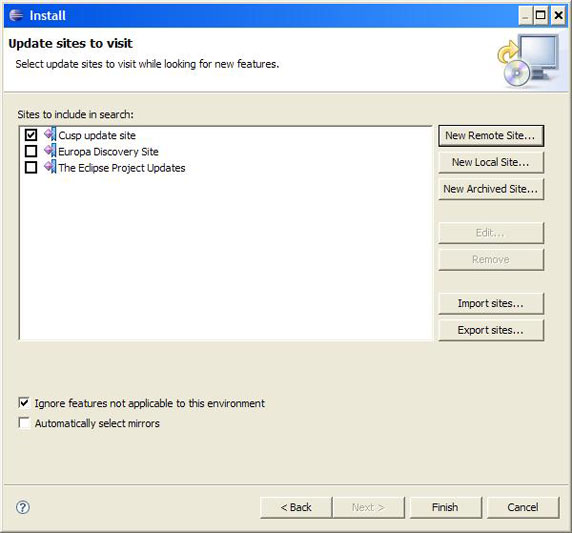Click Finish to start the search
Viewport: 572px width, 533px height.
[x=445, y=507]
